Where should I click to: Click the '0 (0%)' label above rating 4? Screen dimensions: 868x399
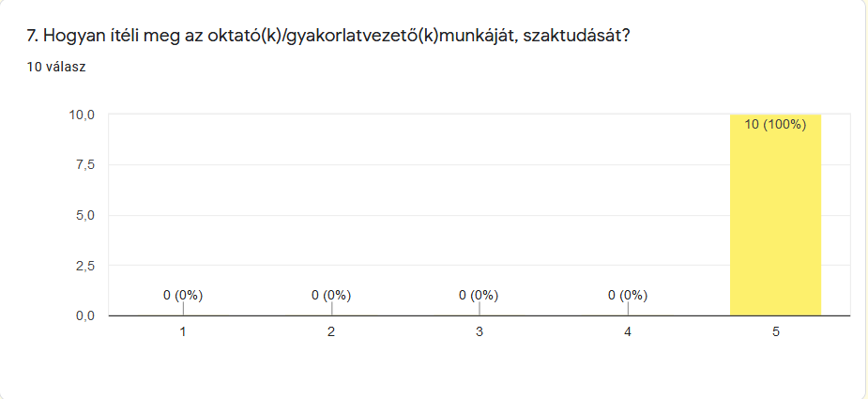[x=628, y=296]
